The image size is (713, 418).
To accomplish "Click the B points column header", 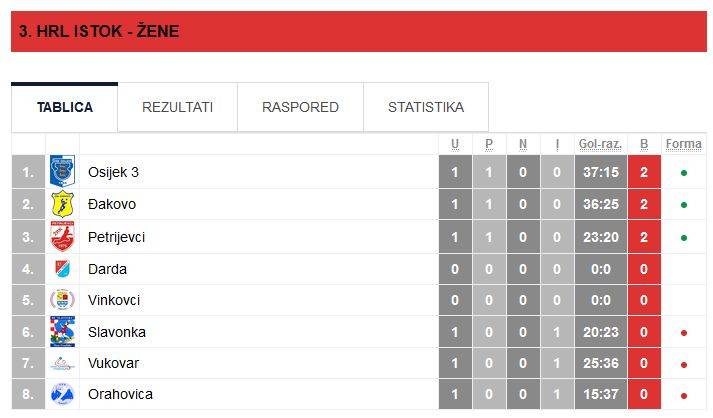I will 644,144.
